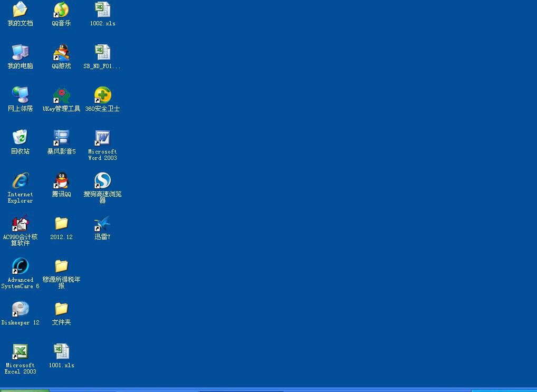
Task: Open the 回收站 recycle bin
Action: [20, 138]
